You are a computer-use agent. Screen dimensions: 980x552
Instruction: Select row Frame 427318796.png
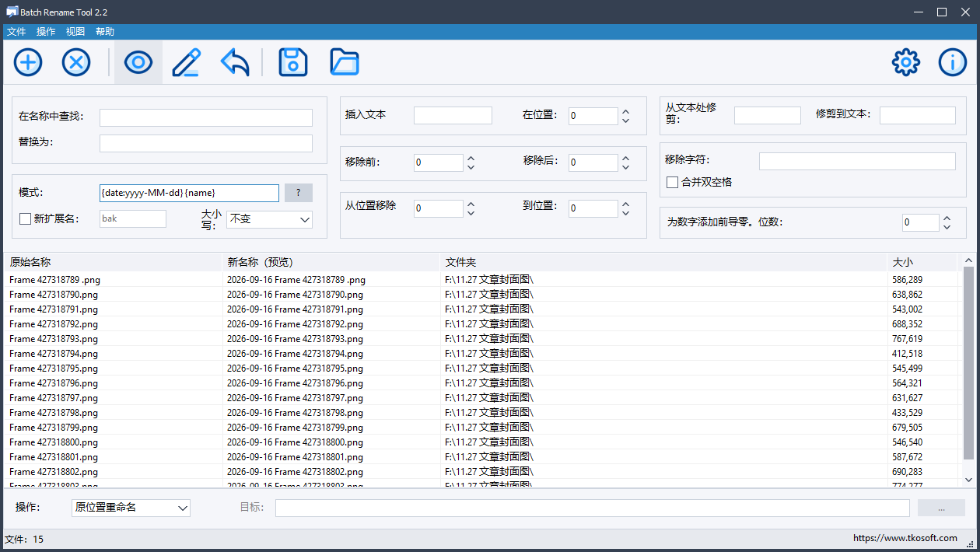[x=481, y=383]
